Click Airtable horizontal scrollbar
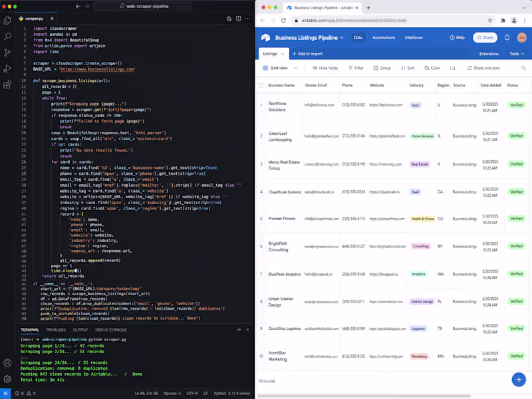Viewport: 532px width, 399px height. click(x=364, y=396)
